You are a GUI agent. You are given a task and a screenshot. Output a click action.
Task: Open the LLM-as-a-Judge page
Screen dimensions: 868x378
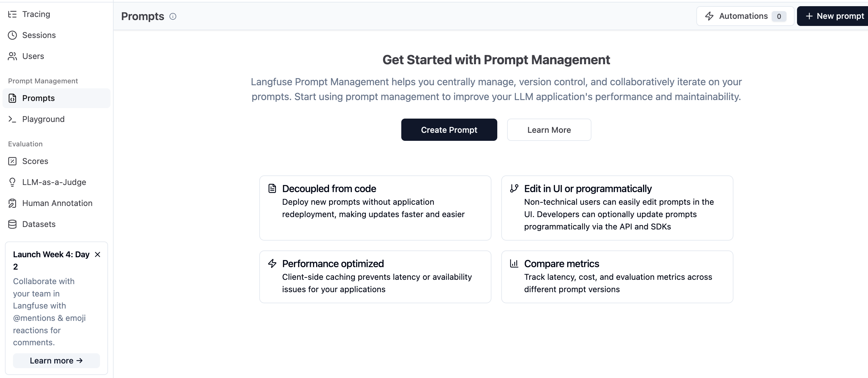tap(54, 182)
